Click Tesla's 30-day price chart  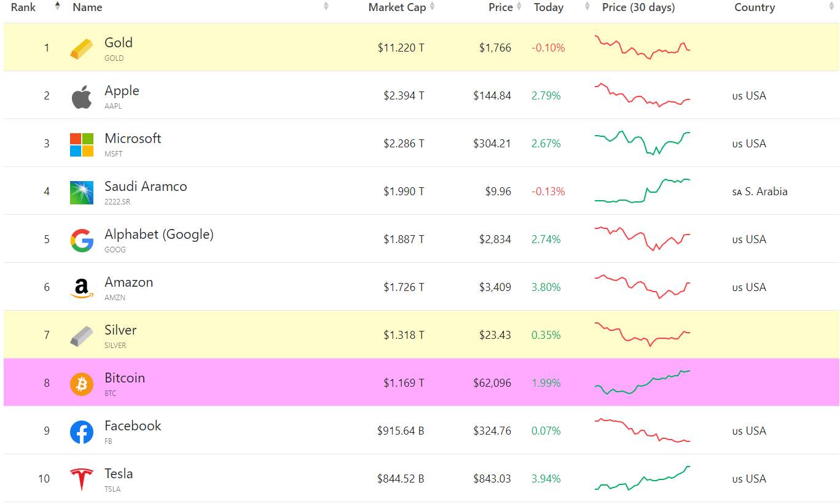pyautogui.click(x=642, y=478)
